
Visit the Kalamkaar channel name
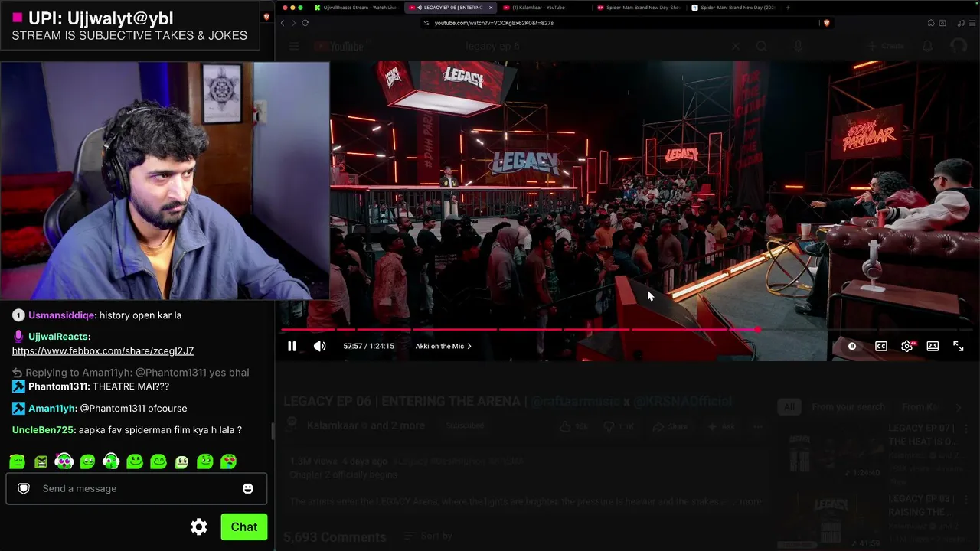[333, 425]
